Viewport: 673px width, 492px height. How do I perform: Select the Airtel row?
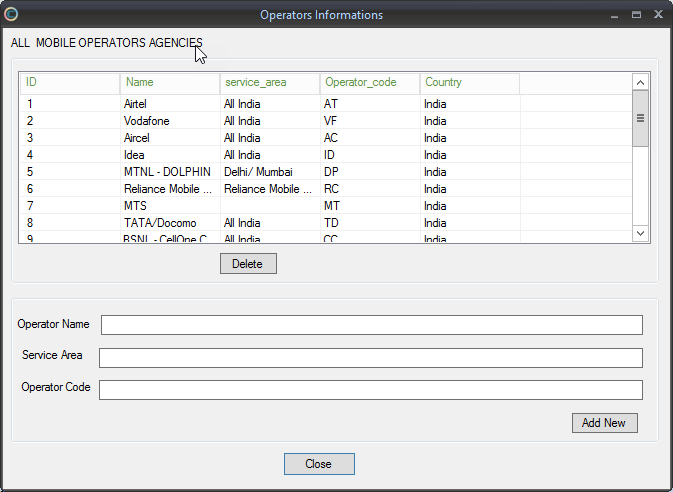point(326,104)
